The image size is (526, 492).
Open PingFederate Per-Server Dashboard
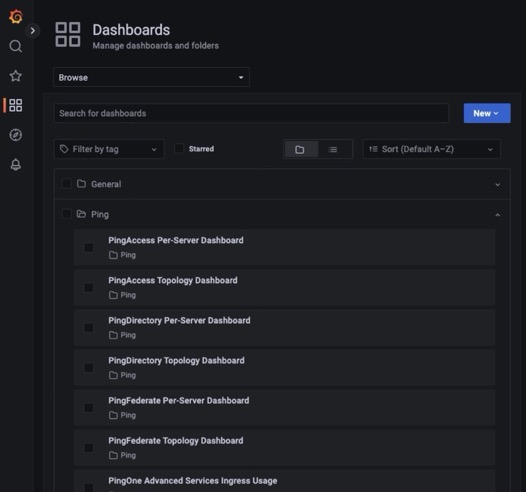(178, 400)
